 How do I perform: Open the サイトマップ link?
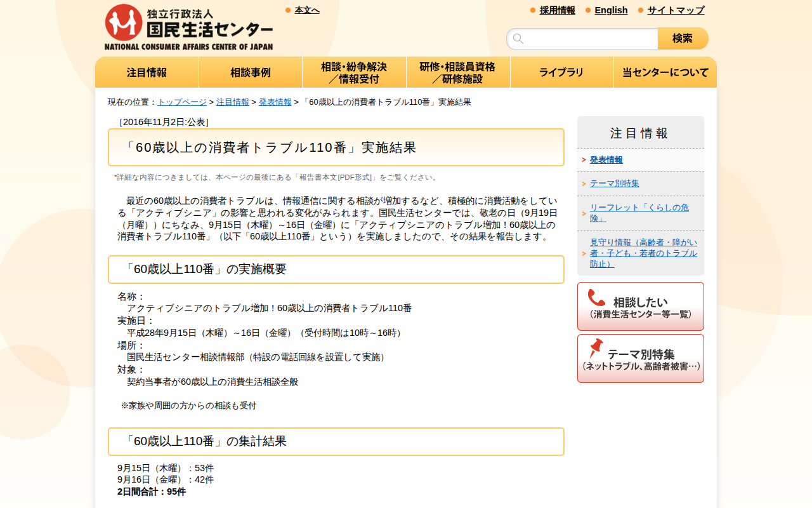(676, 10)
